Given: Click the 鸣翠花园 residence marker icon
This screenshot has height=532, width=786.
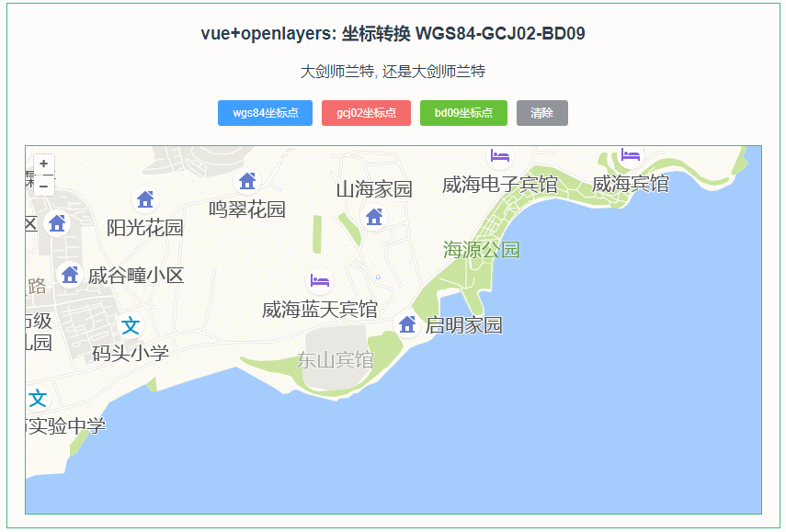Looking at the screenshot, I should pos(246,180).
